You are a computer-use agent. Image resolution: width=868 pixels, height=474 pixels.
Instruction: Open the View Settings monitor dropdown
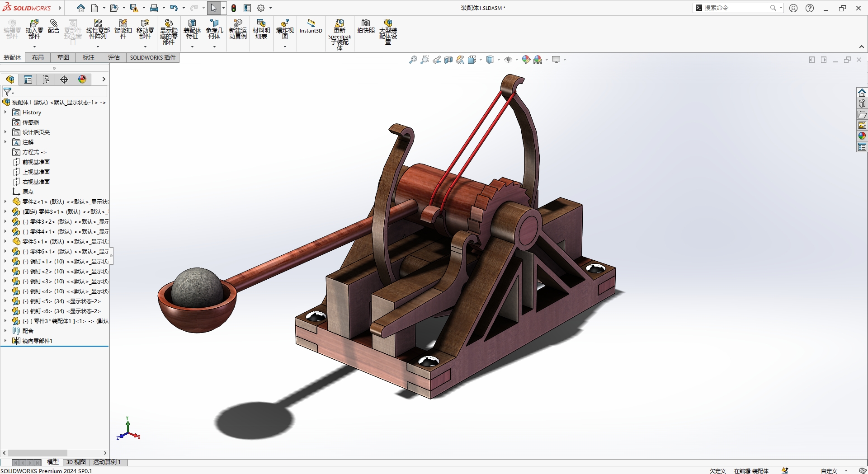(565, 60)
